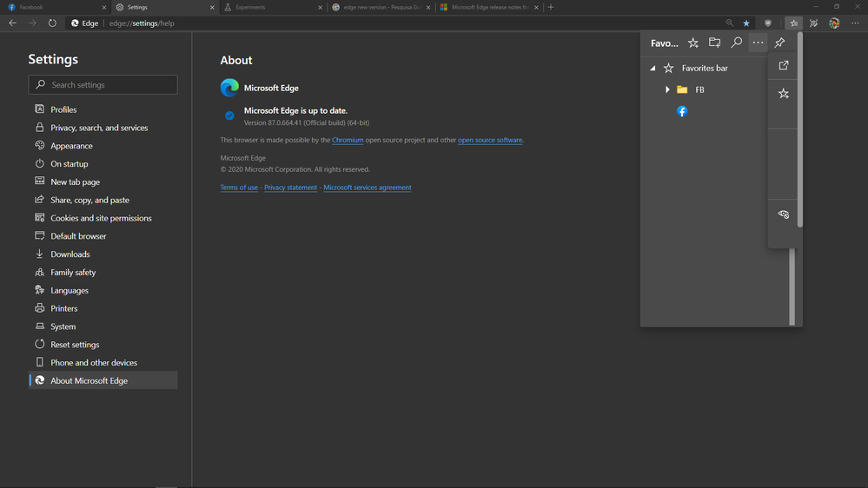Open Microsoft services agreement link

click(x=368, y=188)
